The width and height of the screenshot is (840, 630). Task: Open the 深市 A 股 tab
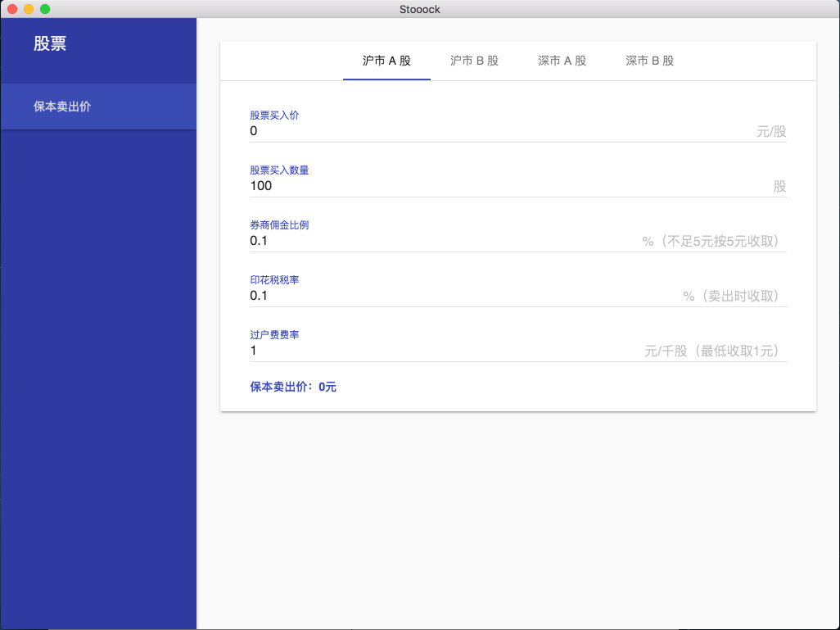(562, 61)
